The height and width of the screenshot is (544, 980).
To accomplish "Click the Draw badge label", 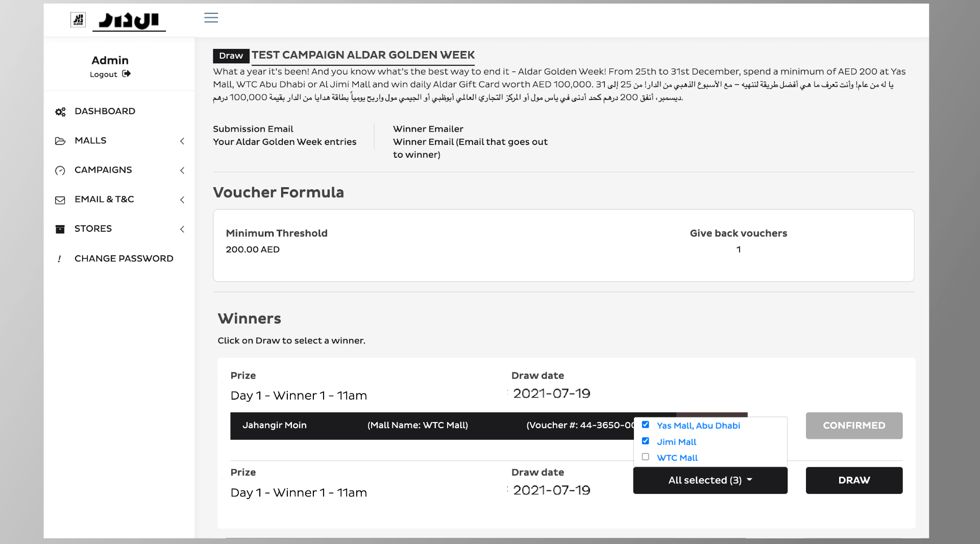I will [231, 56].
